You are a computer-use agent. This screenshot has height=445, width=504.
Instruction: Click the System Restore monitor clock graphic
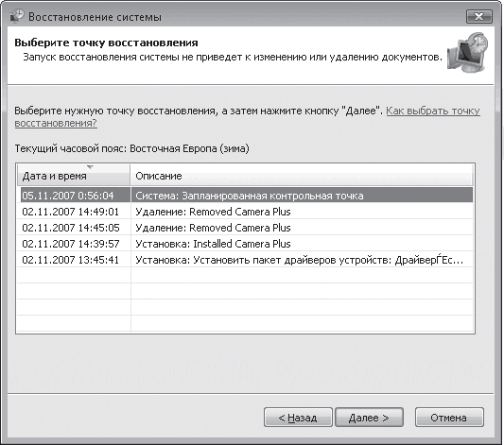(468, 53)
